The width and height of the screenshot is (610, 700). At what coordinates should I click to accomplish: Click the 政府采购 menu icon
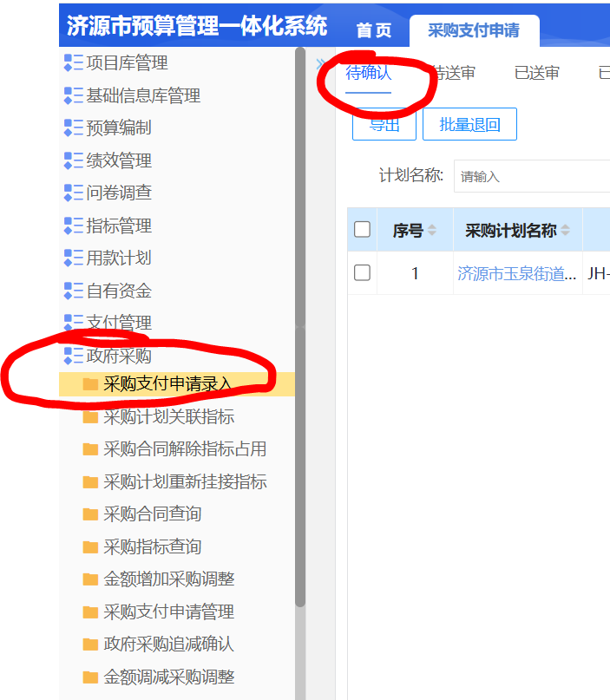pyautogui.click(x=74, y=356)
